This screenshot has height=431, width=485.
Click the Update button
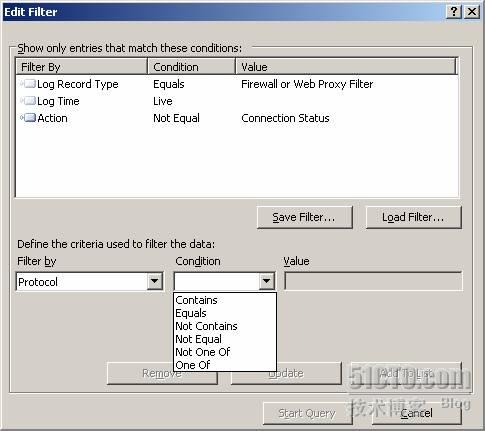pos(286,373)
